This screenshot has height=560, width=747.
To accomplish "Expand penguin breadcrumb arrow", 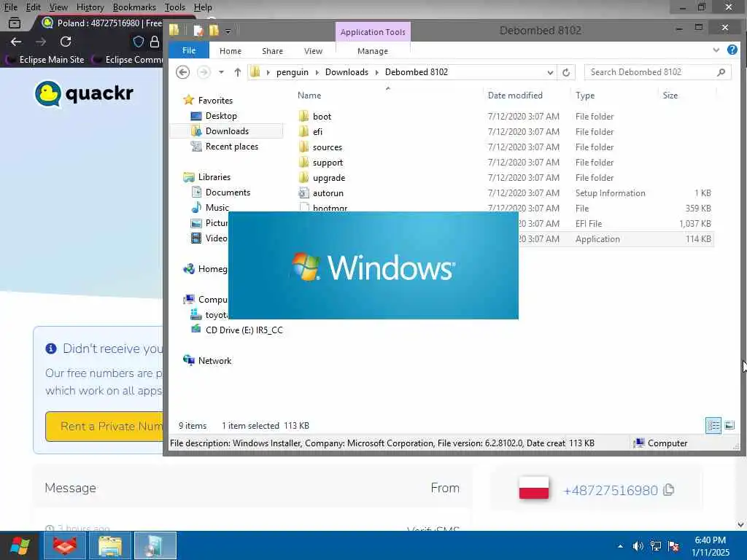I will pos(317,72).
